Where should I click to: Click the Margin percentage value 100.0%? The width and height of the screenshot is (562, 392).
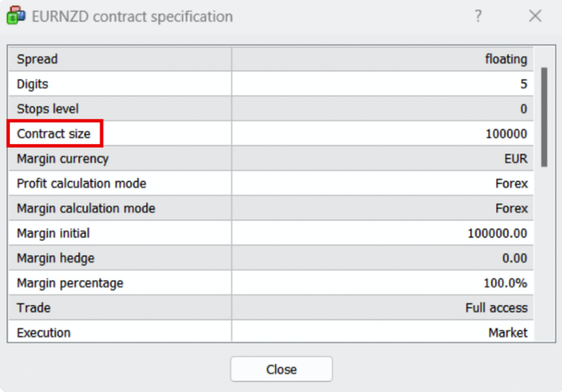[505, 283]
